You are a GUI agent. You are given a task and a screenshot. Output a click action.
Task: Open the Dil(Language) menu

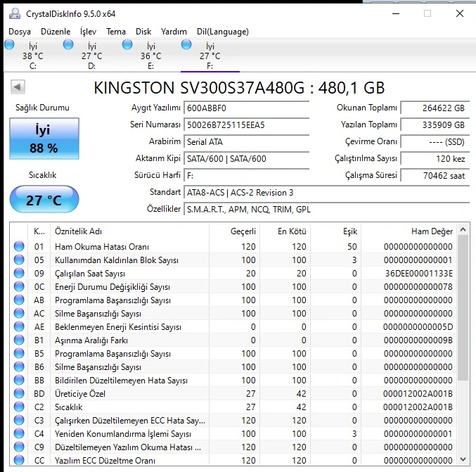(223, 32)
